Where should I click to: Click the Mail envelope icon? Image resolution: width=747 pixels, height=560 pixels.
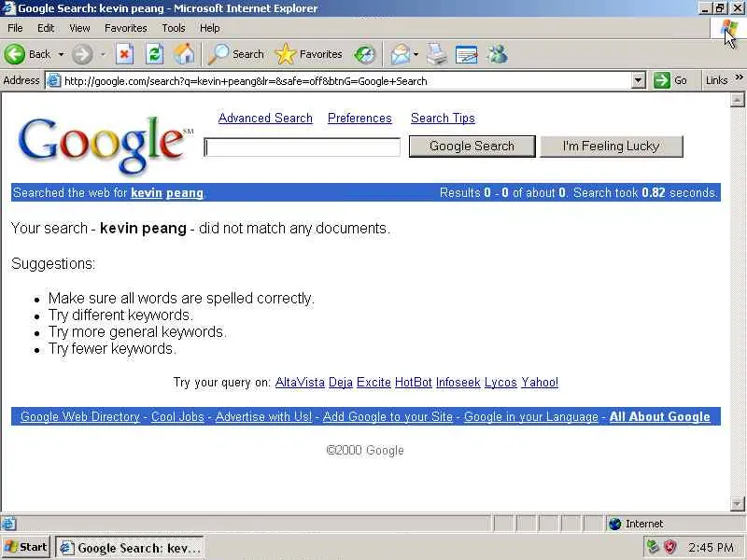coord(401,54)
